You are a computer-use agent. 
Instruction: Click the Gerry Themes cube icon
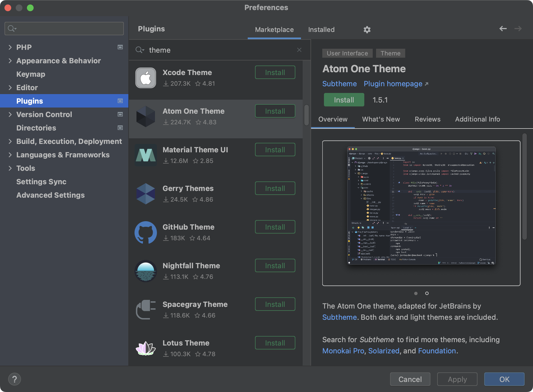[x=145, y=193]
